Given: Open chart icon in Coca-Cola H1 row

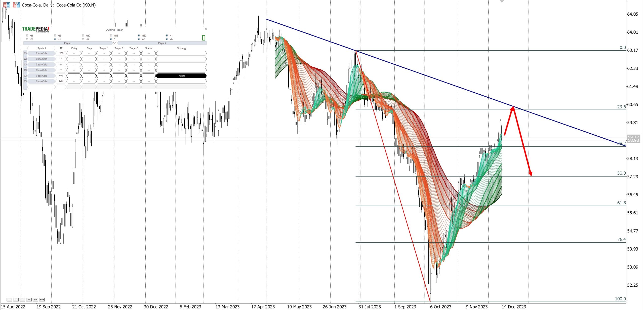Looking at the screenshot, I should coord(25,59).
